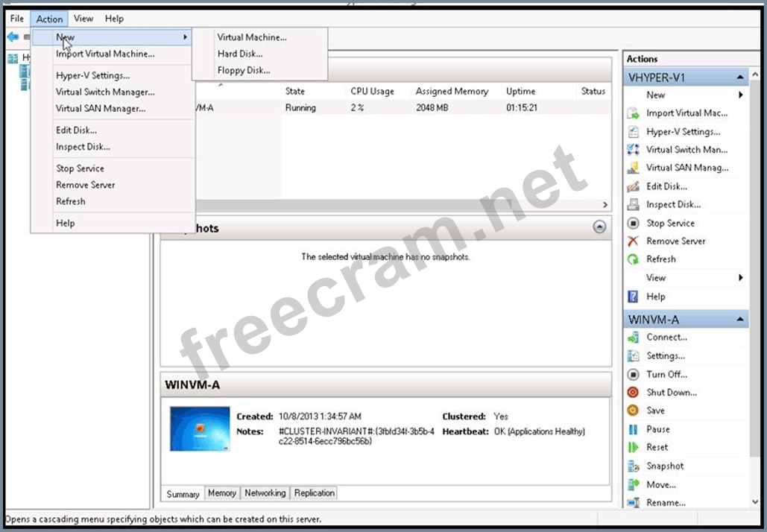Collapse the VHYPER-V1 actions section
This screenshot has height=532, width=767.
[x=740, y=77]
